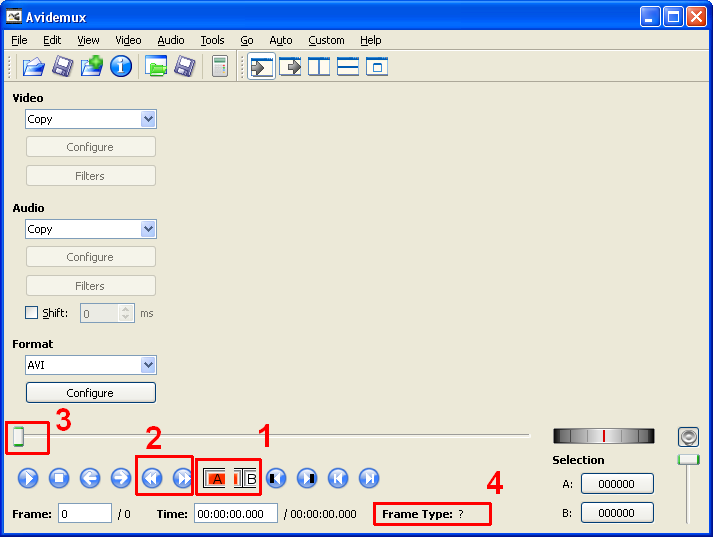Screen dimensions: 713x537
Task: Expand the Audio codec Copy dropdown
Action: pyautogui.click(x=148, y=229)
